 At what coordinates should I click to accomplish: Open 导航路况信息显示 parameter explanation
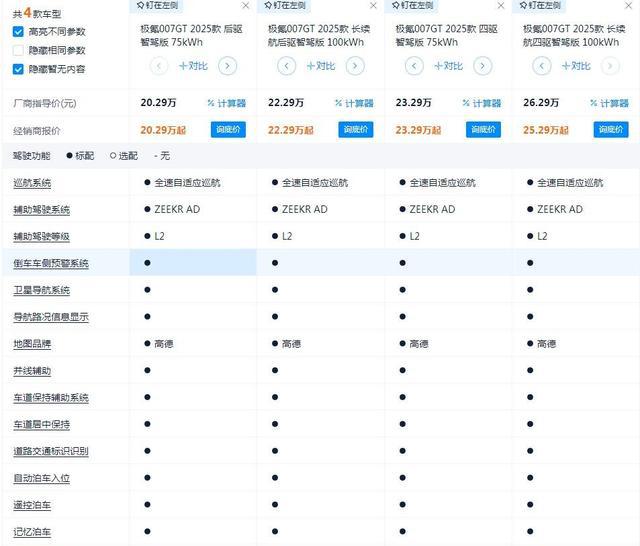point(51,317)
